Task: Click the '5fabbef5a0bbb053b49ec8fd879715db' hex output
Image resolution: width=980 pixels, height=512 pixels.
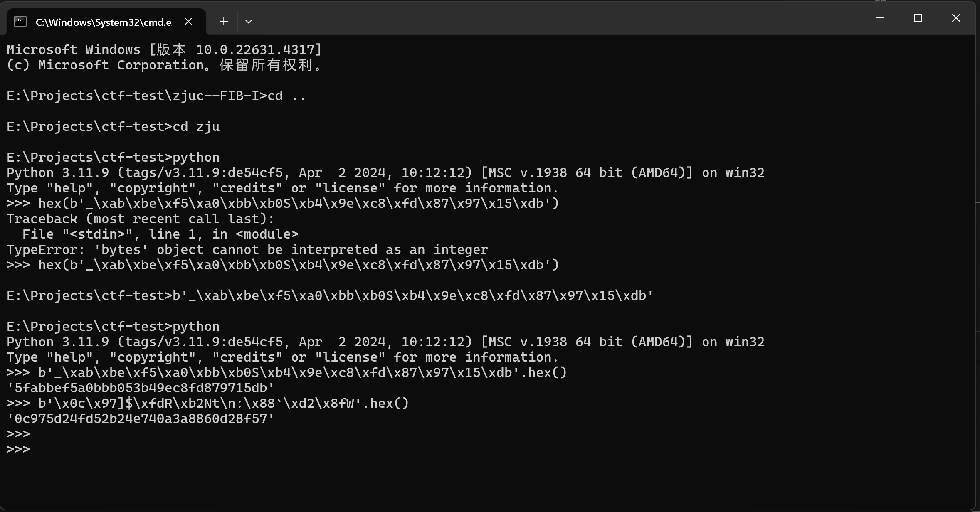Action: [x=141, y=388]
